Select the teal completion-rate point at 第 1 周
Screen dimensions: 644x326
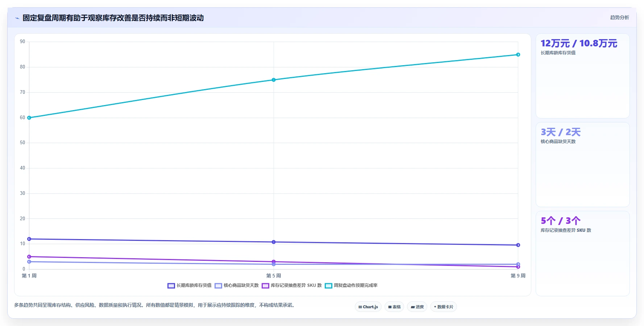click(x=29, y=118)
